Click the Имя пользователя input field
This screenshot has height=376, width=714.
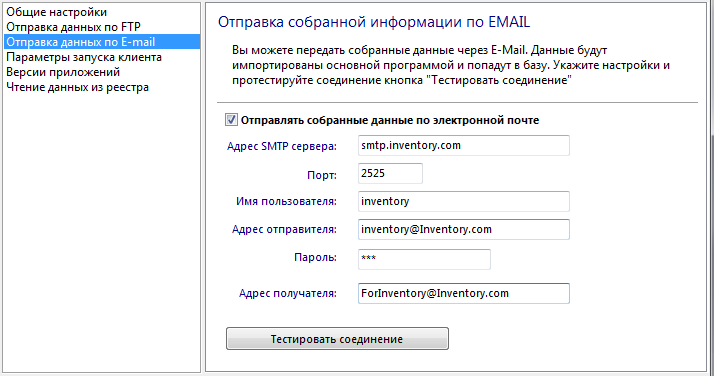(464, 201)
